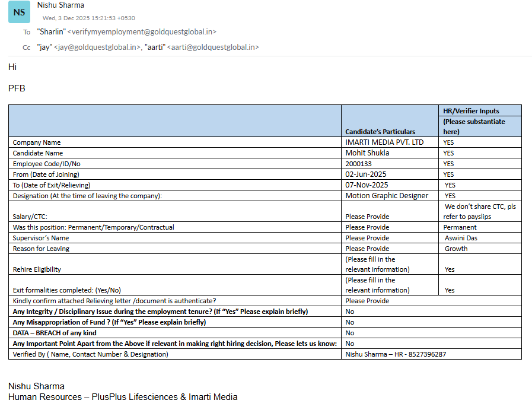
Task: Click the Cc address aarti@goldquestglobal.in
Action: click(x=213, y=47)
